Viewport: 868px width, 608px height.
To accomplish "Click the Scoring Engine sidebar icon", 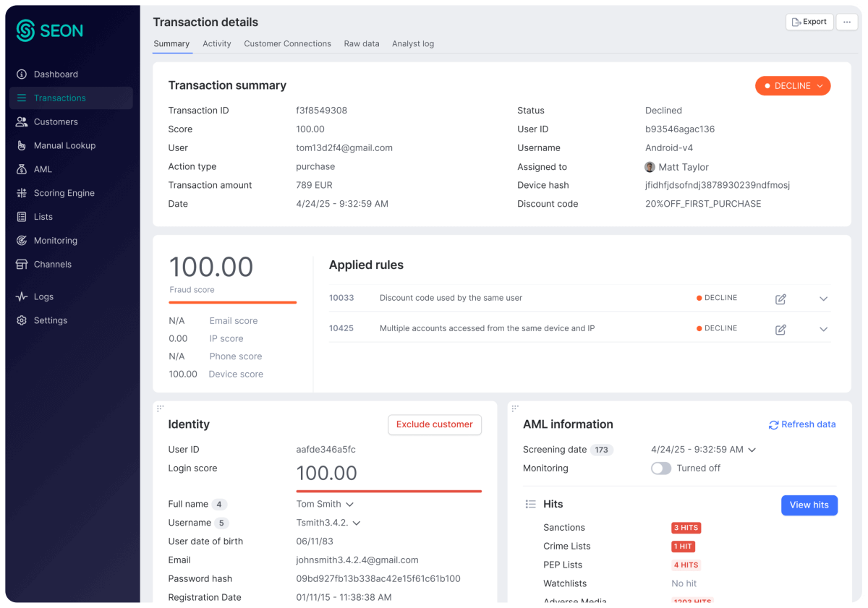I will [22, 193].
